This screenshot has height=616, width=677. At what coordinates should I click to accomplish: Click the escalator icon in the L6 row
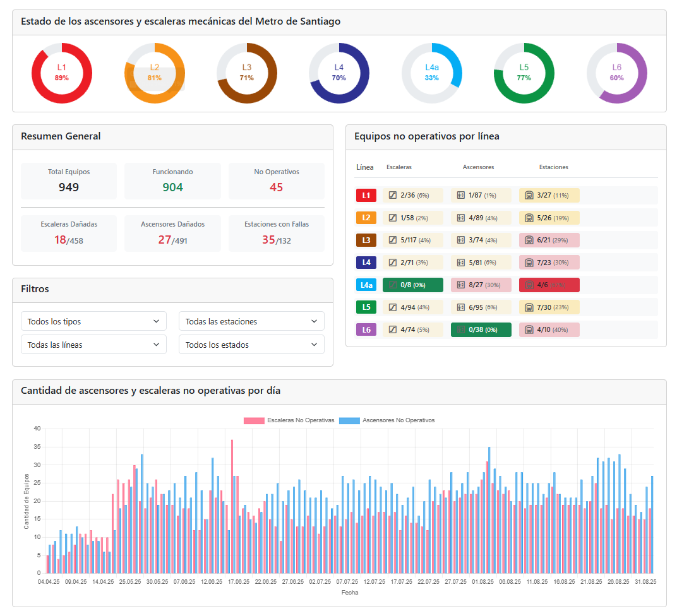tap(392, 329)
